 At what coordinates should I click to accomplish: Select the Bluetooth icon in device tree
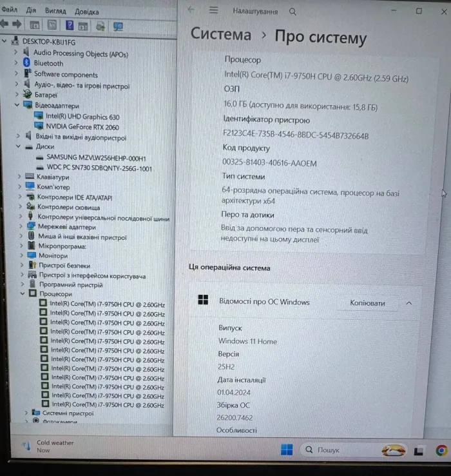coord(26,63)
